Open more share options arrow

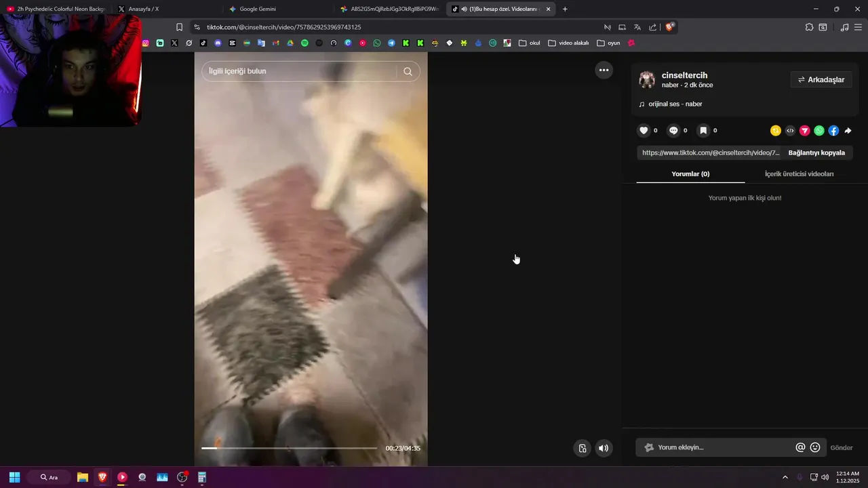pos(848,131)
